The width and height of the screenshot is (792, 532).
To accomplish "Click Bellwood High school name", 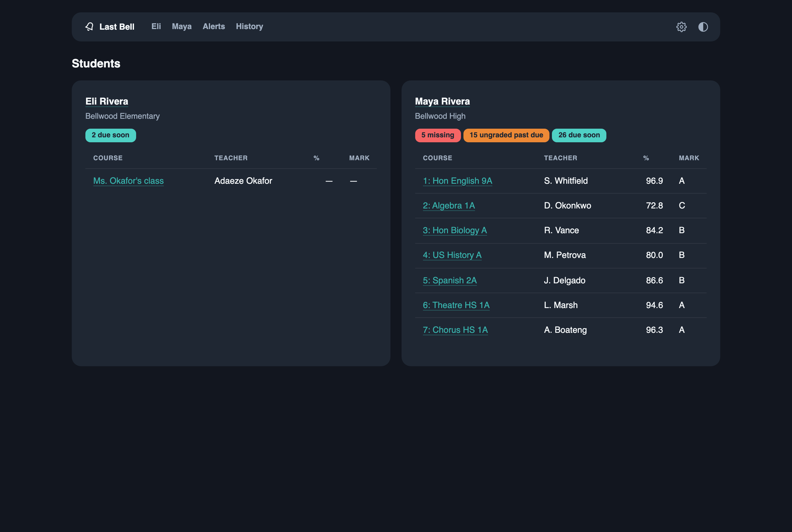I will (440, 116).
